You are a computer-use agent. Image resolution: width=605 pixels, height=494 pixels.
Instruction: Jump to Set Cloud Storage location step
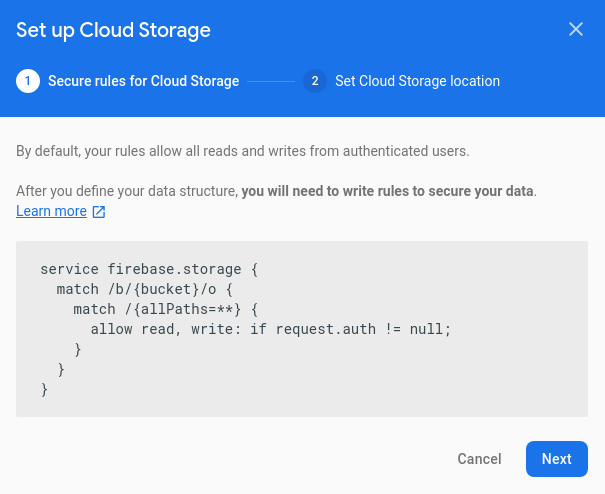click(417, 81)
